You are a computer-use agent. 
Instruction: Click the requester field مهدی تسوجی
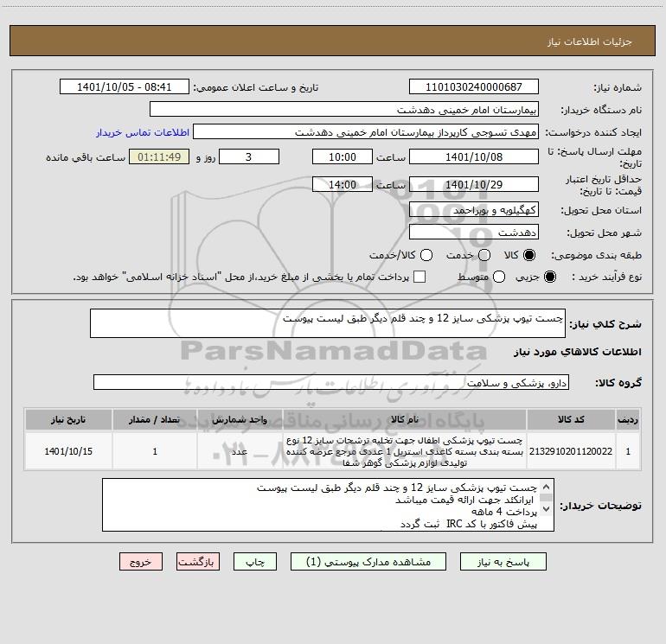[366, 131]
